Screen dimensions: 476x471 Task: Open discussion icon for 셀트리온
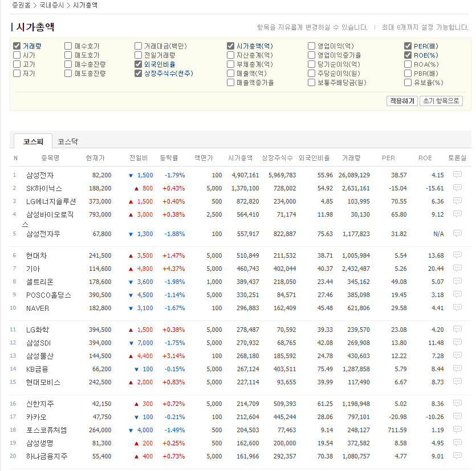click(457, 281)
